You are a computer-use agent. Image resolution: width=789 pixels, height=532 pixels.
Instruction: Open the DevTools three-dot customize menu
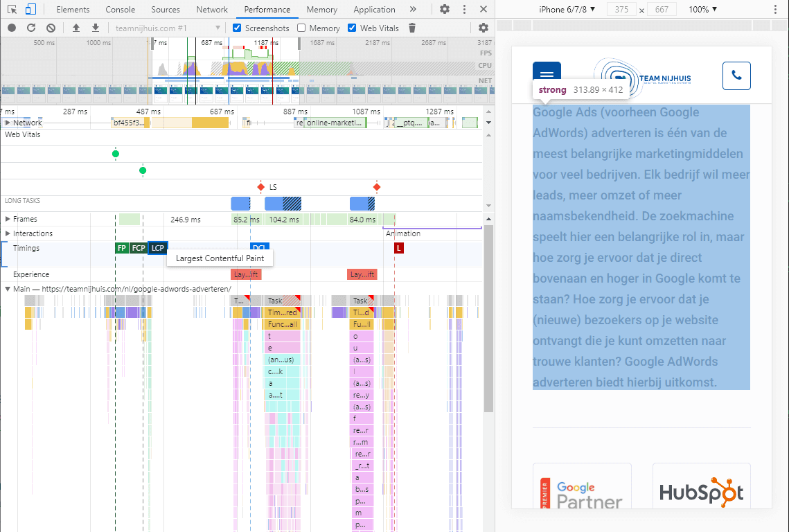(464, 9)
